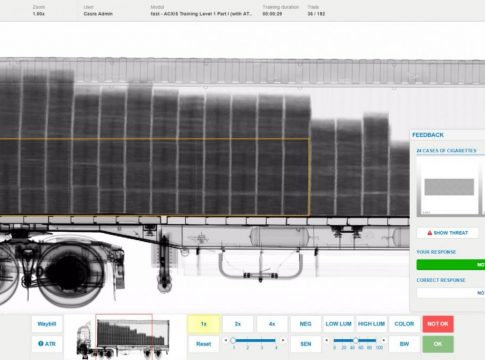The width and height of the screenshot is (485, 360).
Task: Mark the scan as NOT OK
Action: pos(438,324)
